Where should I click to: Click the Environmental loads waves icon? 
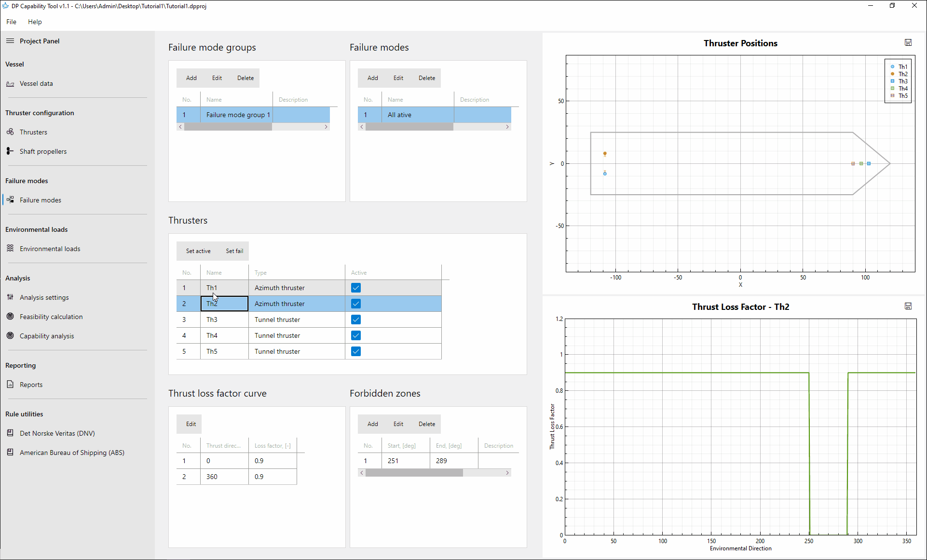[x=10, y=249]
